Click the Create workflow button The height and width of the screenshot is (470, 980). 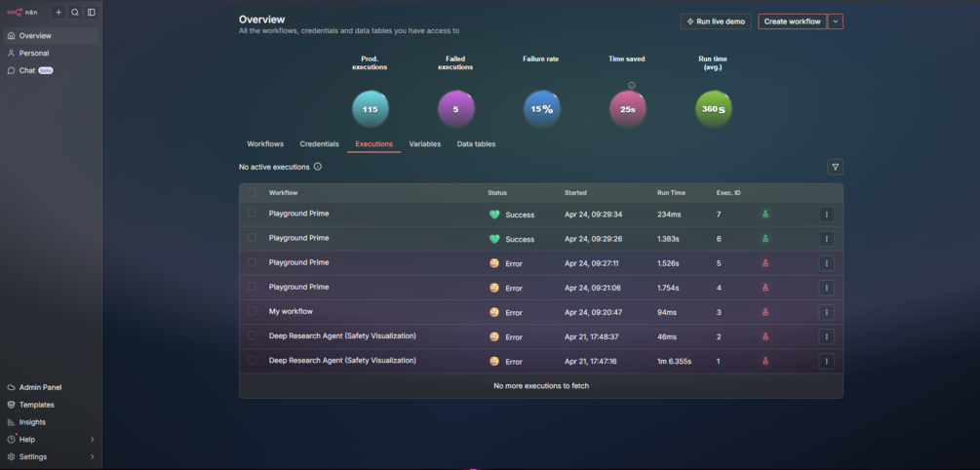click(792, 21)
